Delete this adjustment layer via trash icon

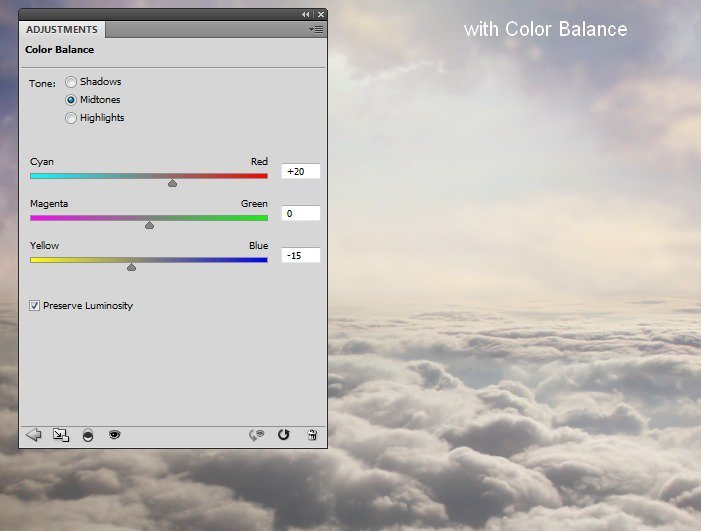[312, 435]
